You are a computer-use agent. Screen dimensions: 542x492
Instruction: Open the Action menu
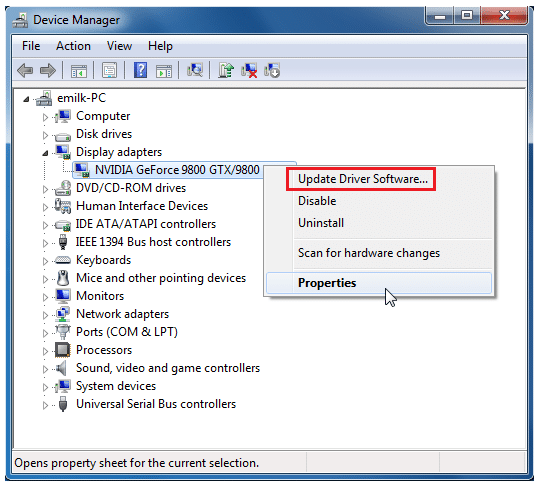(73, 46)
